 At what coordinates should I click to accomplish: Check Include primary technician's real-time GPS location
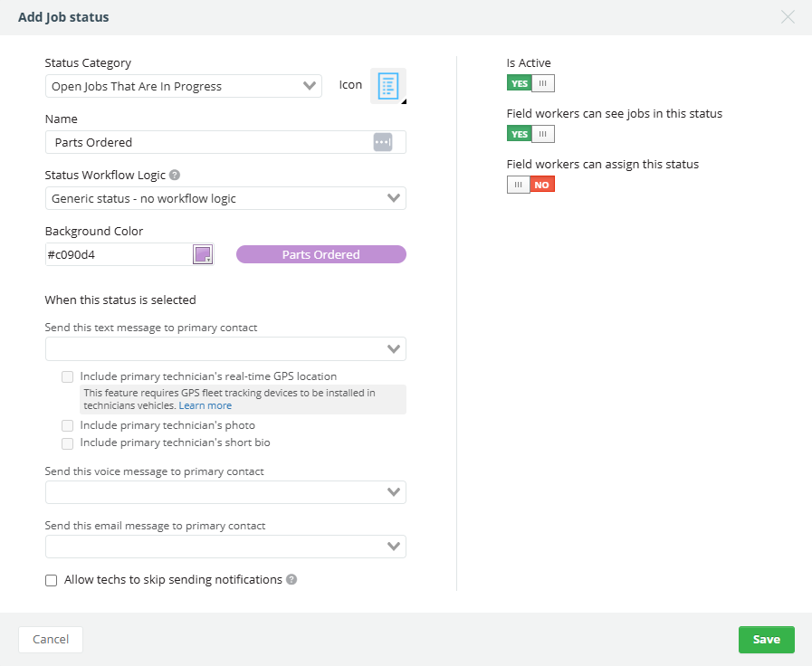pyautogui.click(x=67, y=376)
